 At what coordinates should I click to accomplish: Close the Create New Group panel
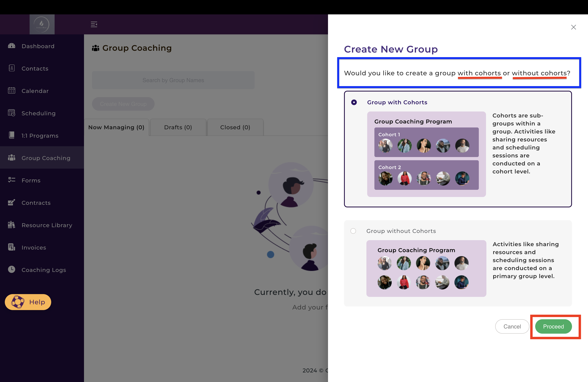(573, 27)
